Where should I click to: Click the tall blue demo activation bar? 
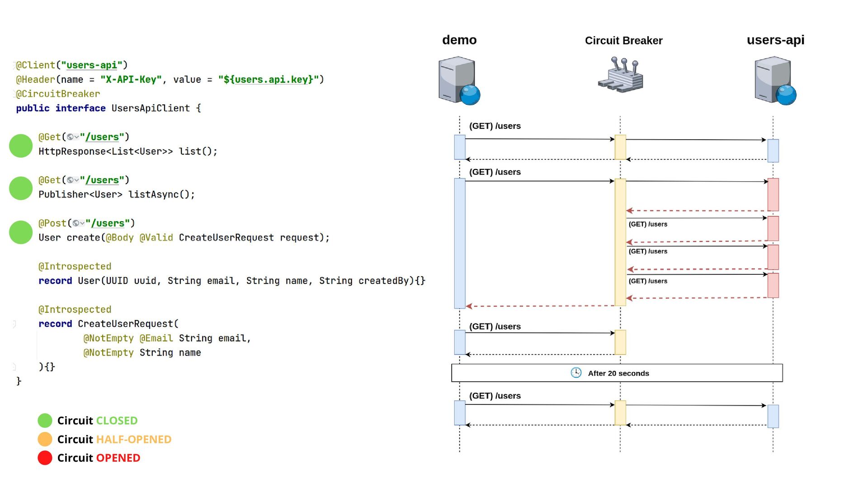(x=460, y=244)
